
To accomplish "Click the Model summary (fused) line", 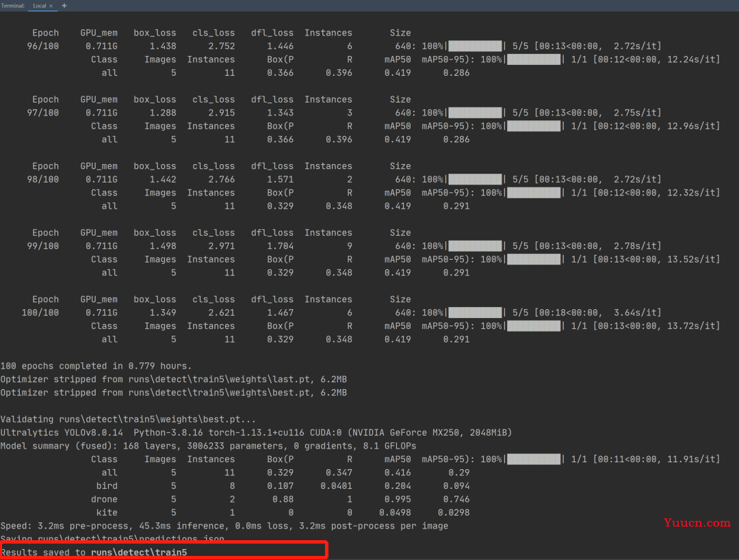I will [x=208, y=446].
